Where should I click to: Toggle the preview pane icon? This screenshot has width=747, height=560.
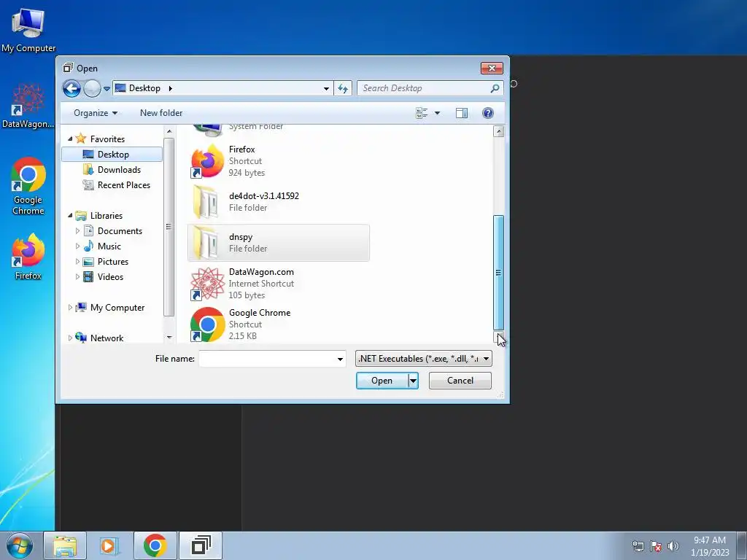pos(462,113)
